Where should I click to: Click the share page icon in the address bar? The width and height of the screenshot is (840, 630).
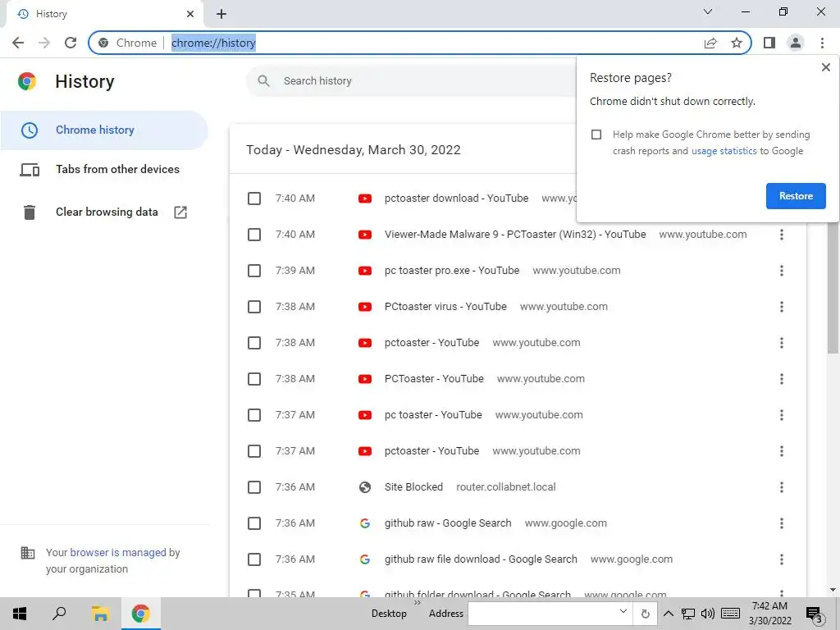[x=710, y=43]
